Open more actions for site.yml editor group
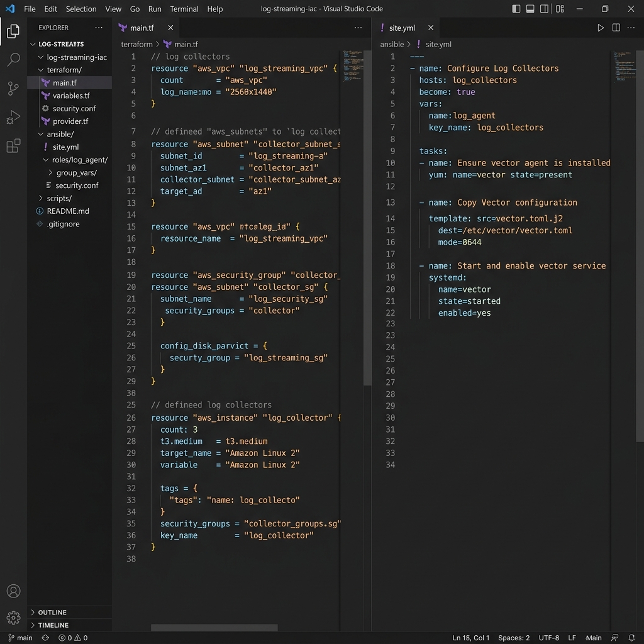644x644 pixels. point(631,28)
